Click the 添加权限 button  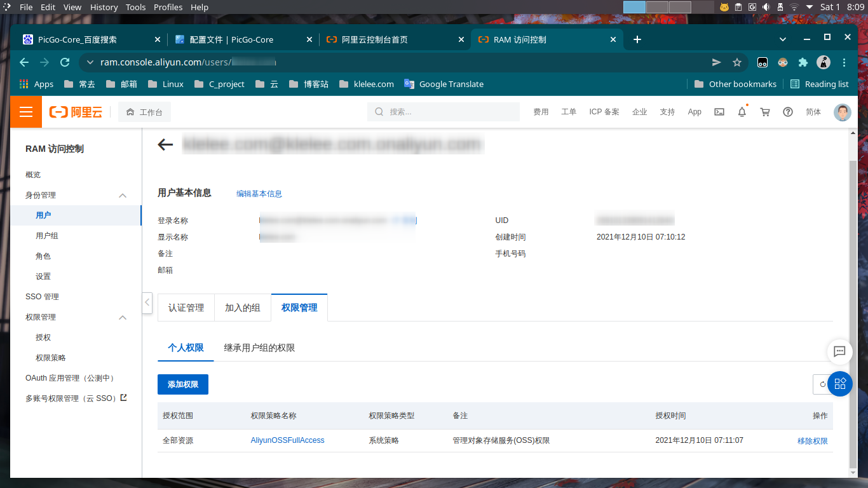click(183, 384)
